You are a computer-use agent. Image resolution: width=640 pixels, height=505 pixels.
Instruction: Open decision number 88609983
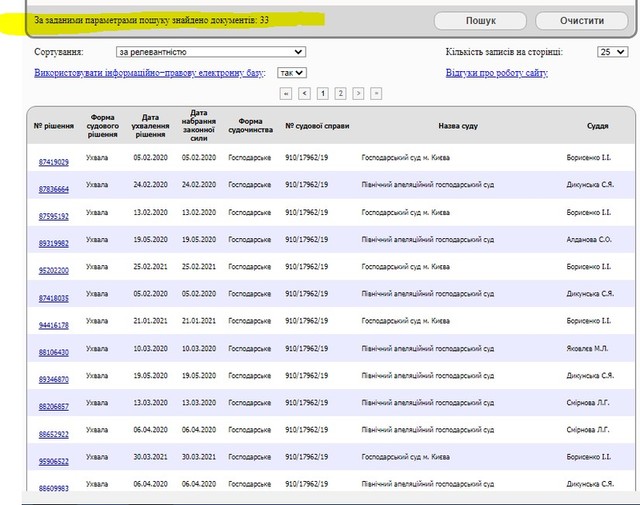(x=53, y=488)
